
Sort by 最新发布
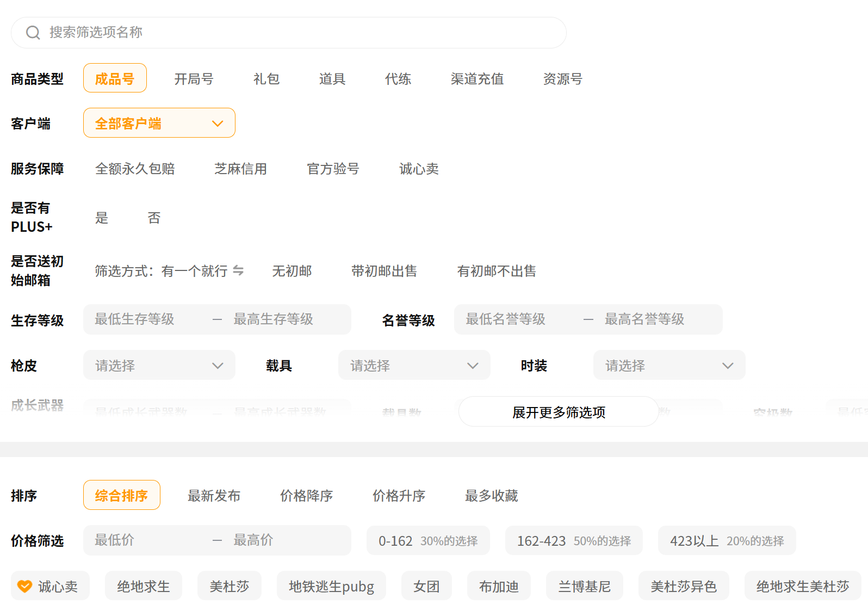[x=214, y=496]
